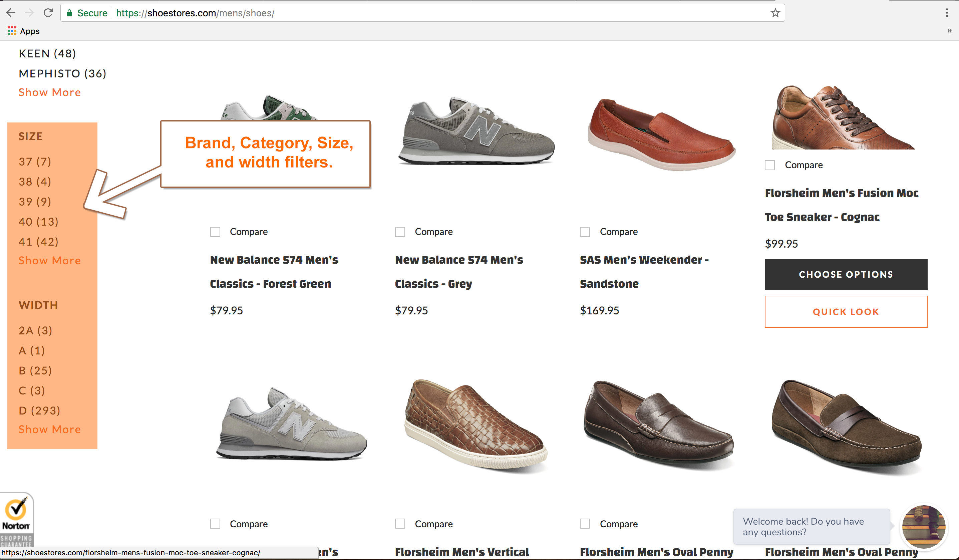
Task: Click the green secure padlock icon
Action: [69, 13]
